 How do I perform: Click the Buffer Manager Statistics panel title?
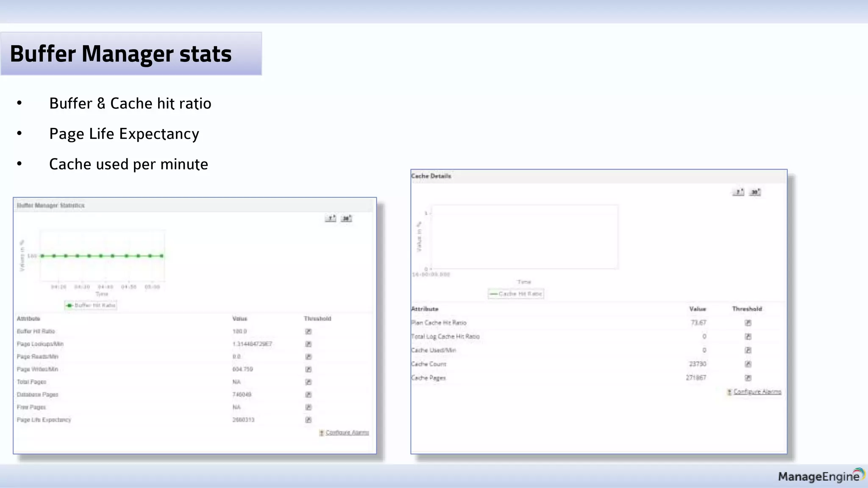(x=51, y=205)
